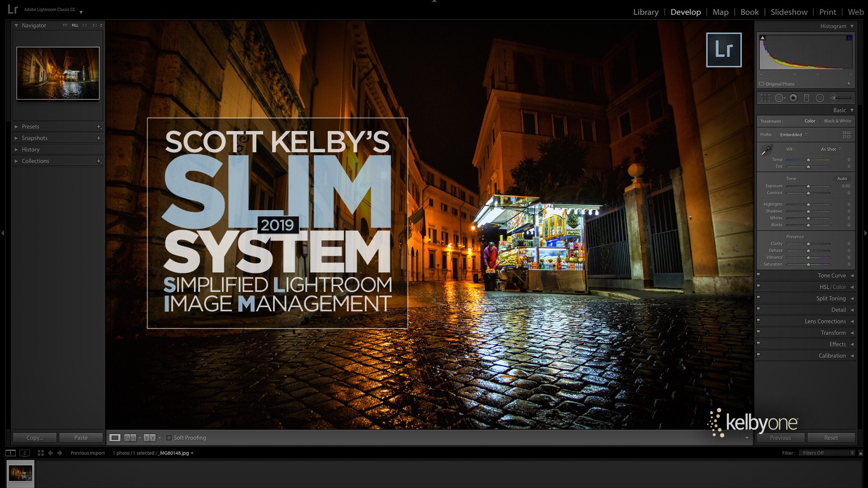This screenshot has width=868, height=488.
Task: Select Black & White treatment
Action: pyautogui.click(x=837, y=121)
